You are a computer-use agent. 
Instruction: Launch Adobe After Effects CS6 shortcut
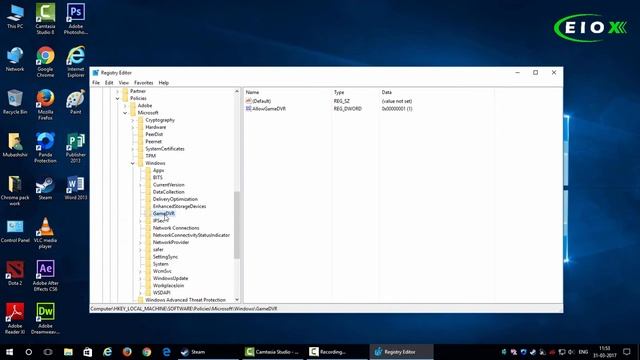(x=45, y=276)
